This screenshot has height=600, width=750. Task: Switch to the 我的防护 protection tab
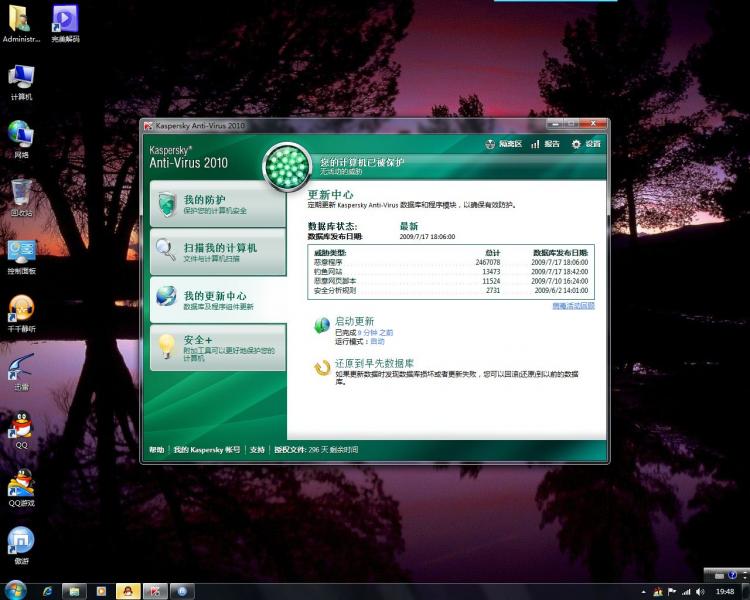(x=218, y=204)
